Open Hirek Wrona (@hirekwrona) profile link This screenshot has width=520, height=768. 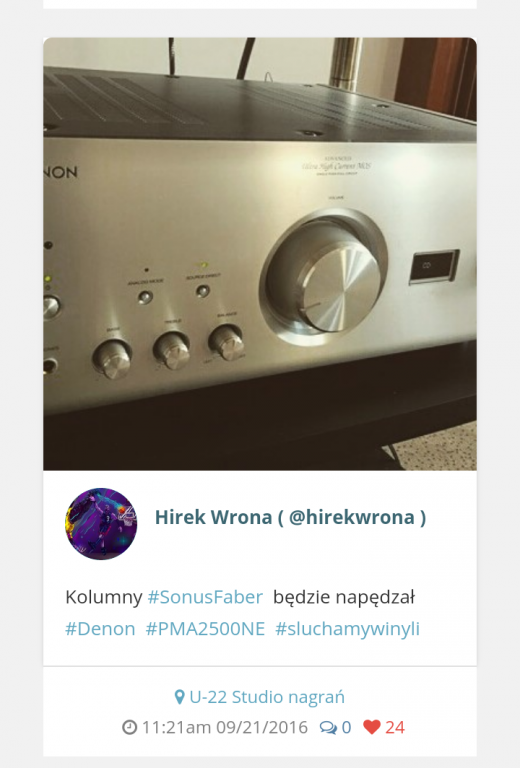[290, 517]
